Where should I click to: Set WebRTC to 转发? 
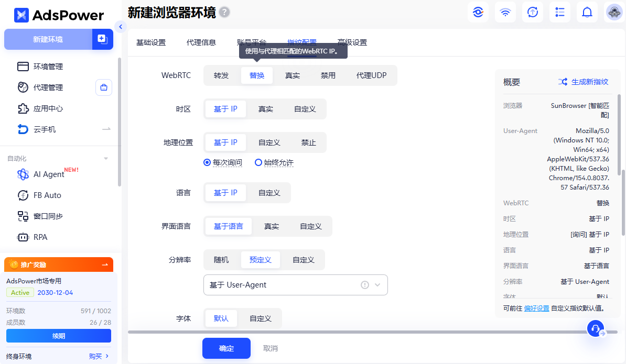coord(221,75)
